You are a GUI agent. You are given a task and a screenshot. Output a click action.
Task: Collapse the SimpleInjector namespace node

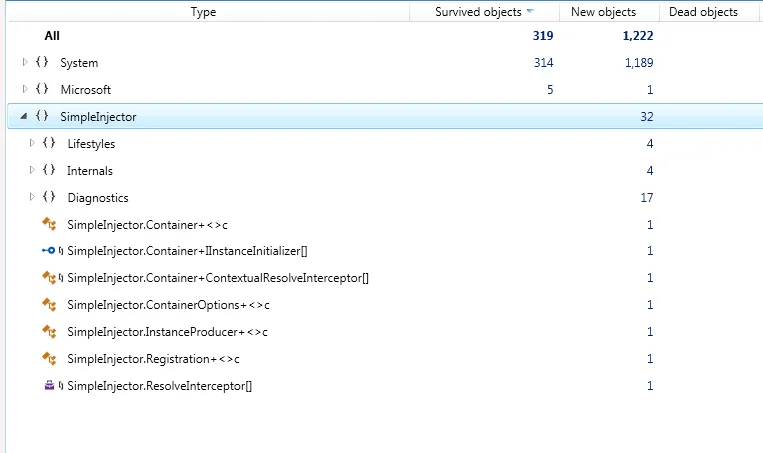tap(23, 116)
